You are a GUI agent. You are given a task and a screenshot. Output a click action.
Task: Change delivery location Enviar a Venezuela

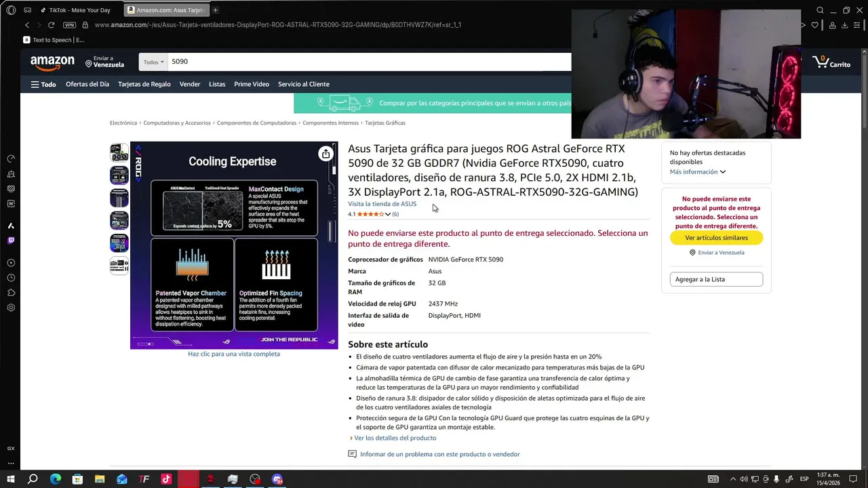tap(105, 62)
